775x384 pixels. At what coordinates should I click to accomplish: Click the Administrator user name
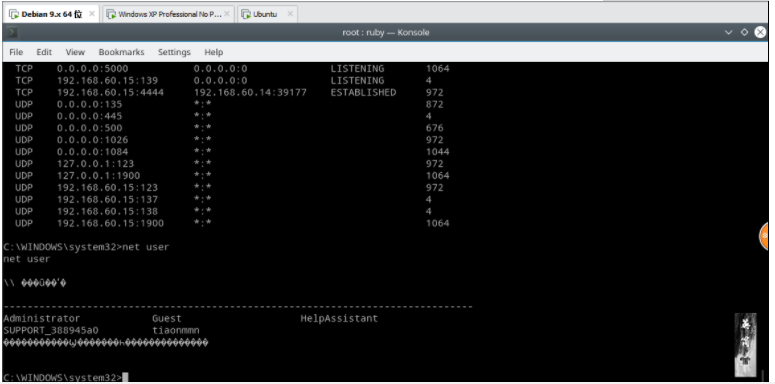(x=42, y=318)
